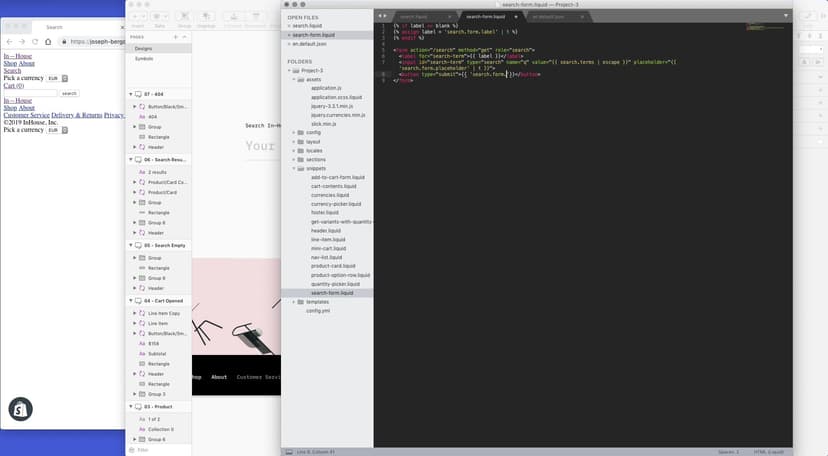
Task: Expand the config folder in sidebar
Action: 295,132
